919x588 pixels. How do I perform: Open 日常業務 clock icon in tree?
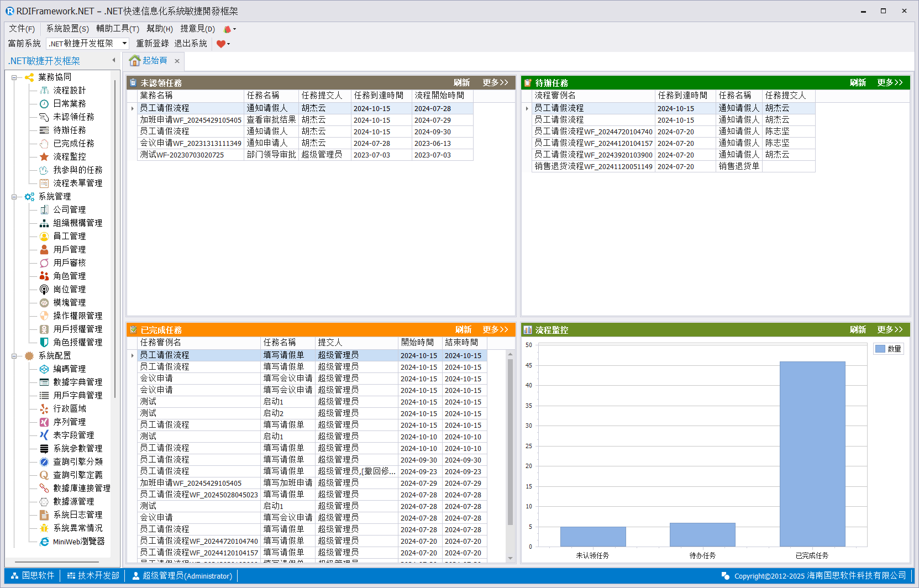tap(44, 104)
